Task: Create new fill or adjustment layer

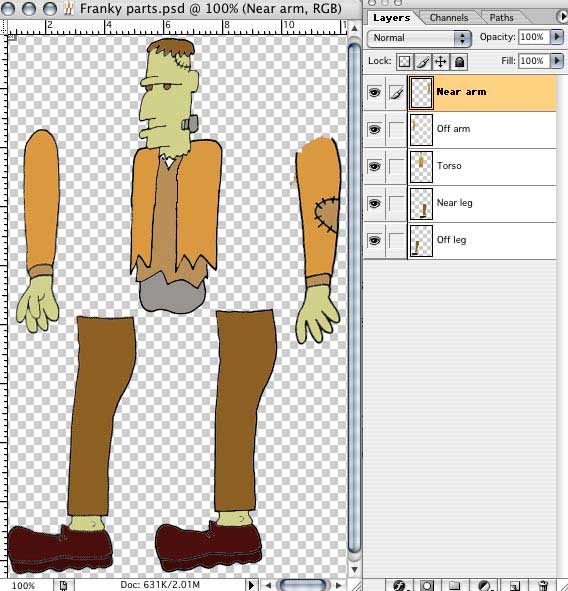Action: point(484,585)
